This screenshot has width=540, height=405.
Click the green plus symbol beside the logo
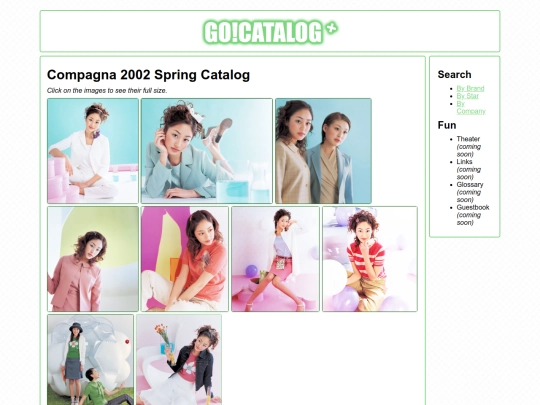pyautogui.click(x=332, y=28)
